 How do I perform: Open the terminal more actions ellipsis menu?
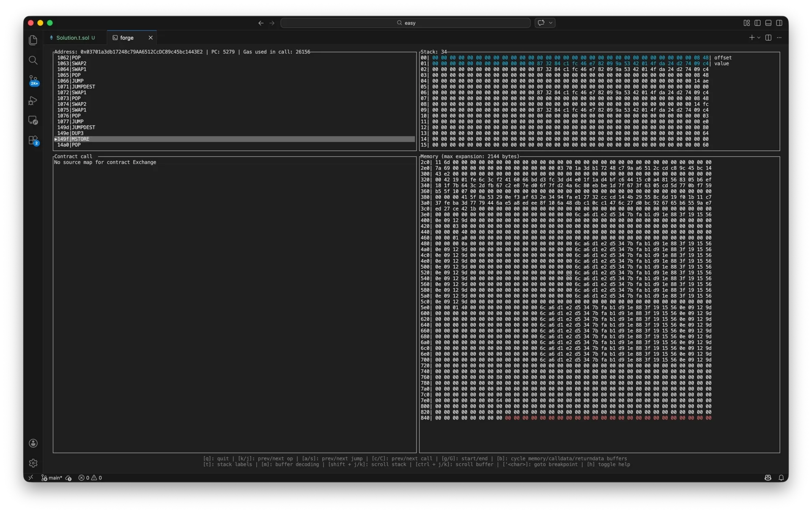click(779, 38)
